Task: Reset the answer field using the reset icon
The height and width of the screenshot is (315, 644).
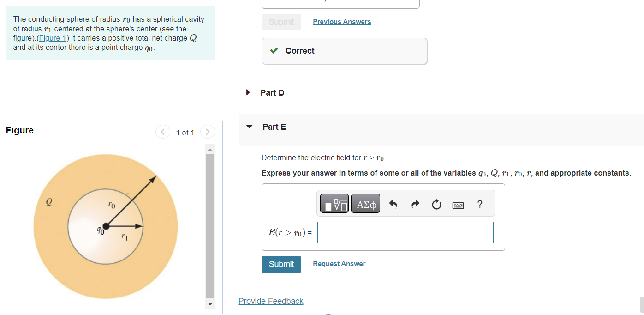Action: (x=436, y=203)
